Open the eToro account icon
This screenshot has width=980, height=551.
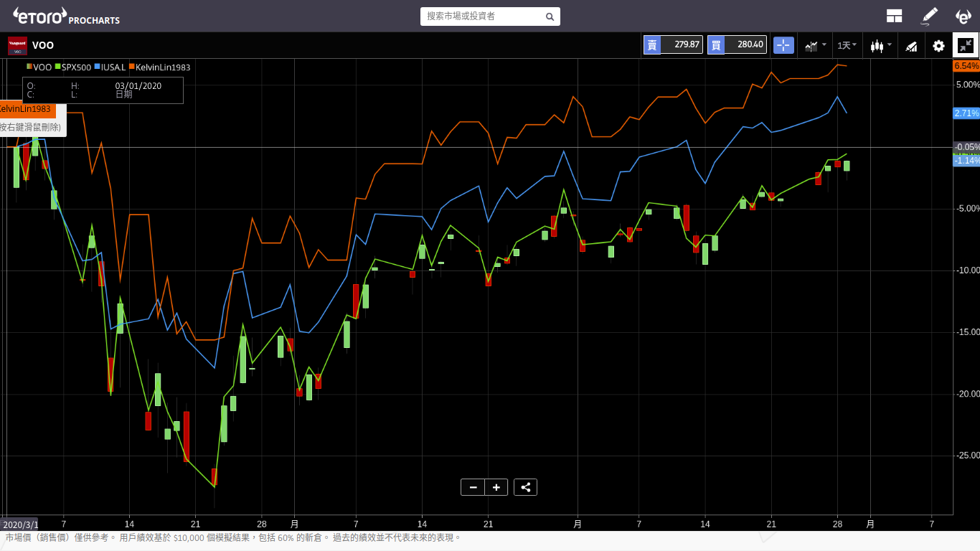(x=963, y=16)
